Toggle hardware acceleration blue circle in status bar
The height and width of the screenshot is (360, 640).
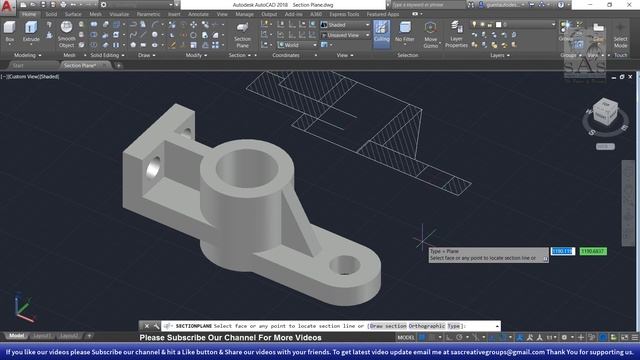[x=603, y=338]
